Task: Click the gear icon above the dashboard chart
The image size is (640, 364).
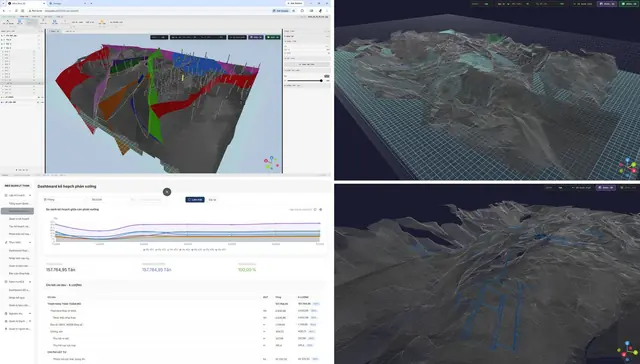Action: 320,209
